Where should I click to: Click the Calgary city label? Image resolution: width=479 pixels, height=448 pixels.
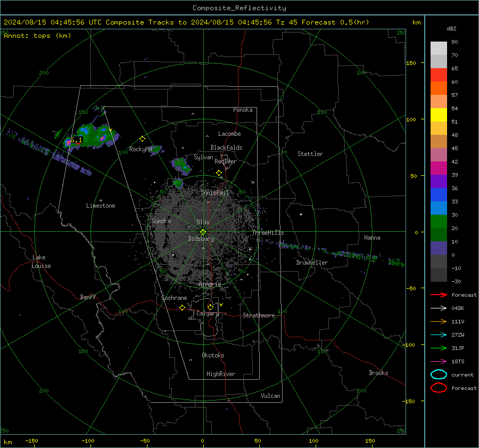click(x=208, y=313)
